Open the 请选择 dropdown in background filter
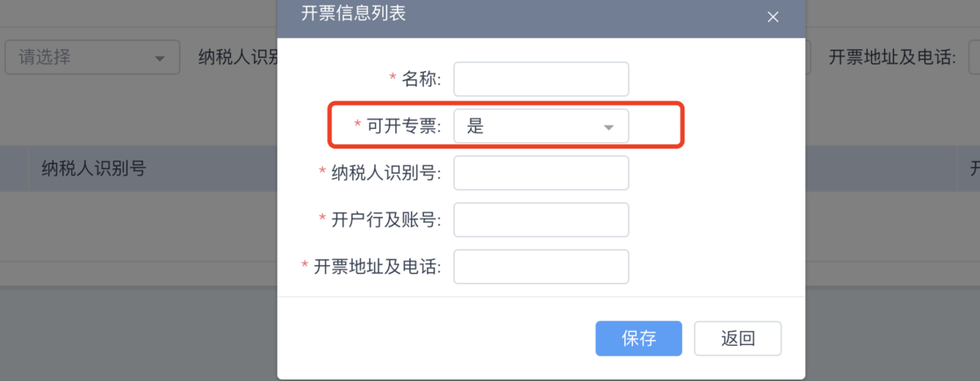 point(92,58)
